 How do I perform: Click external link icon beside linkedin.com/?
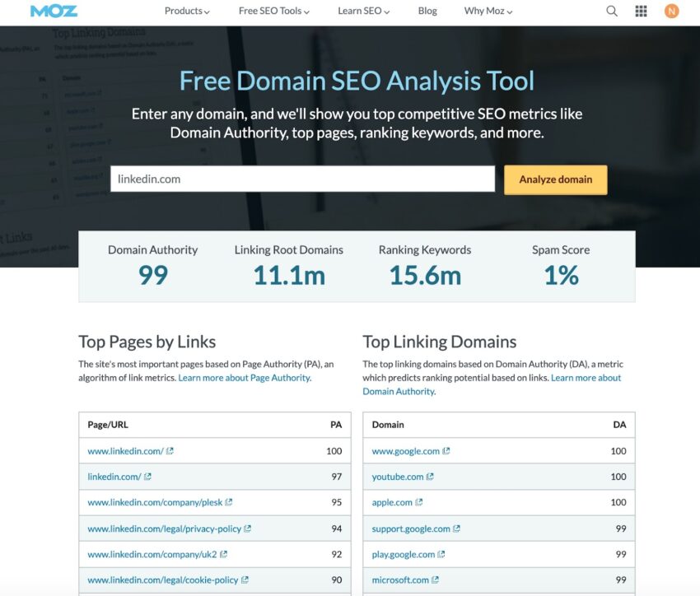[x=147, y=477]
